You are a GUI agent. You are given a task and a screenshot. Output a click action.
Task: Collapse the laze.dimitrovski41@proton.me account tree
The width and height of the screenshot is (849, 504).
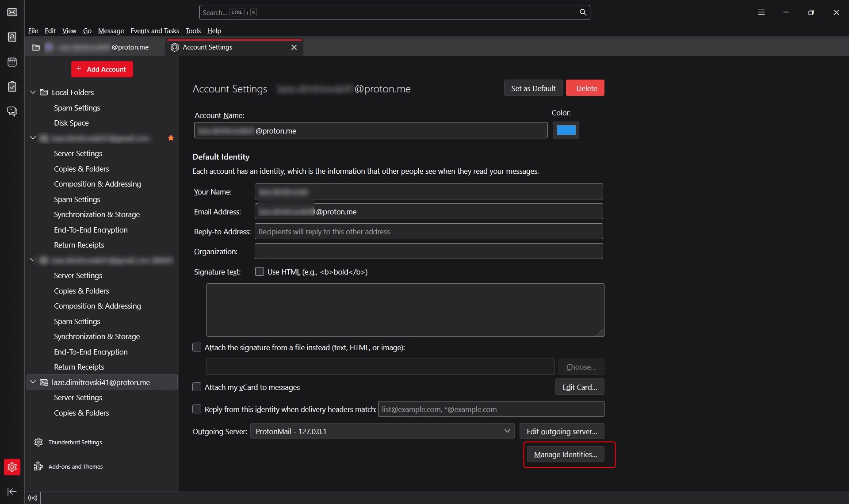click(33, 382)
